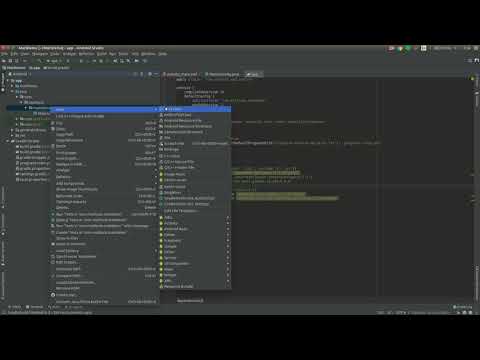
Task: Choose C/C++ Header File entry
Action: click(x=195, y=167)
